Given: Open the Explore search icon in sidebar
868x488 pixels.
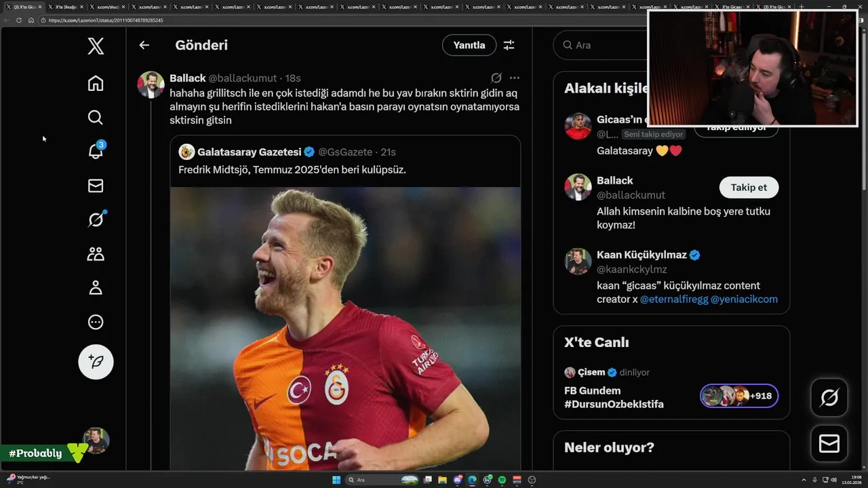Looking at the screenshot, I should [96, 117].
